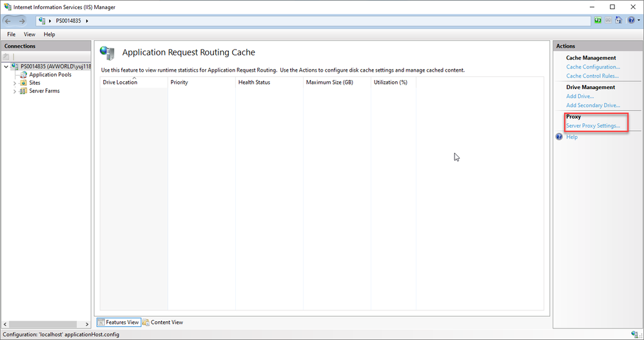
Task: Sort by the Priority column header
Action: 202,82
